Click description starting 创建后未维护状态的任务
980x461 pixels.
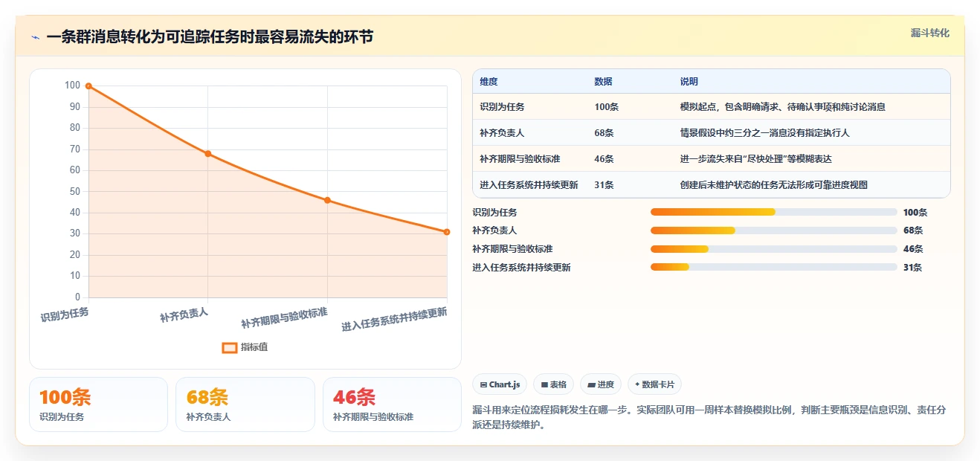point(773,185)
